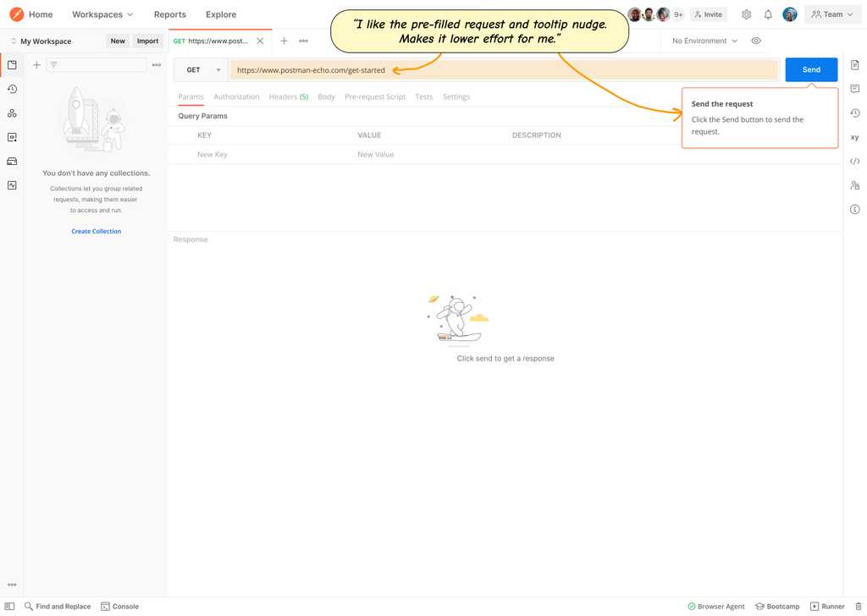Open the related collections icon in right sidebar
Image resolution: width=867 pixels, height=616 pixels.
[855, 185]
